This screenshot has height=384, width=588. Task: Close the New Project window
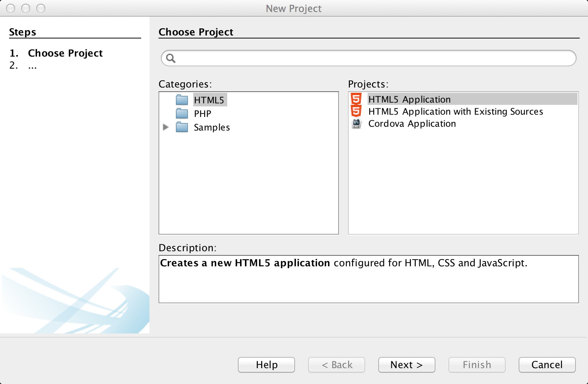click(11, 8)
